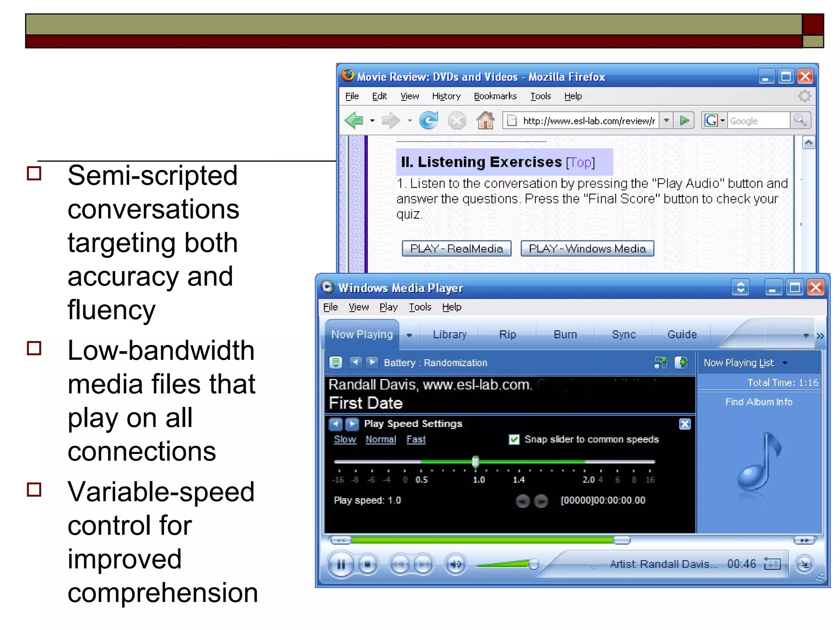This screenshot has width=840, height=630.
Task: Click the PLAY - Windows Media button
Action: point(587,249)
